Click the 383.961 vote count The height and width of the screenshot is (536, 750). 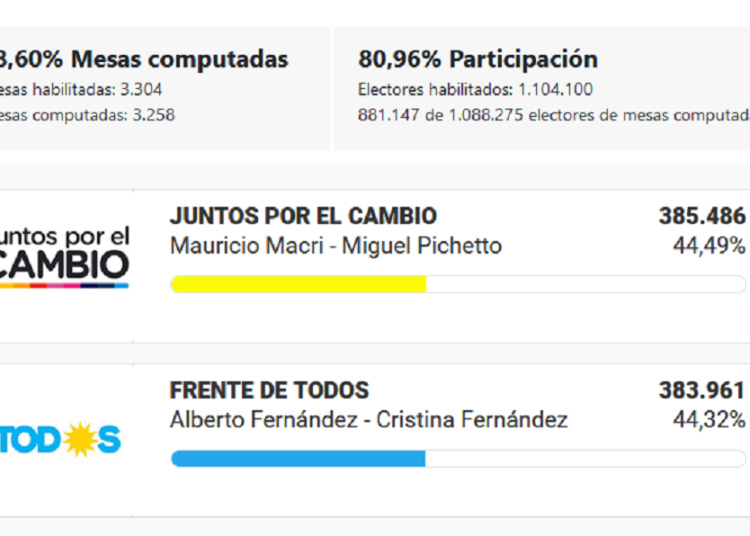pos(702,391)
